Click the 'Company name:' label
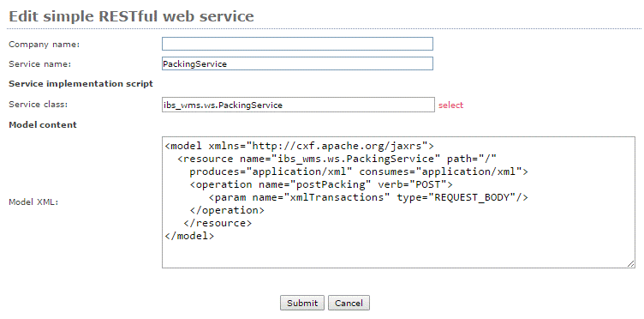 point(44,45)
